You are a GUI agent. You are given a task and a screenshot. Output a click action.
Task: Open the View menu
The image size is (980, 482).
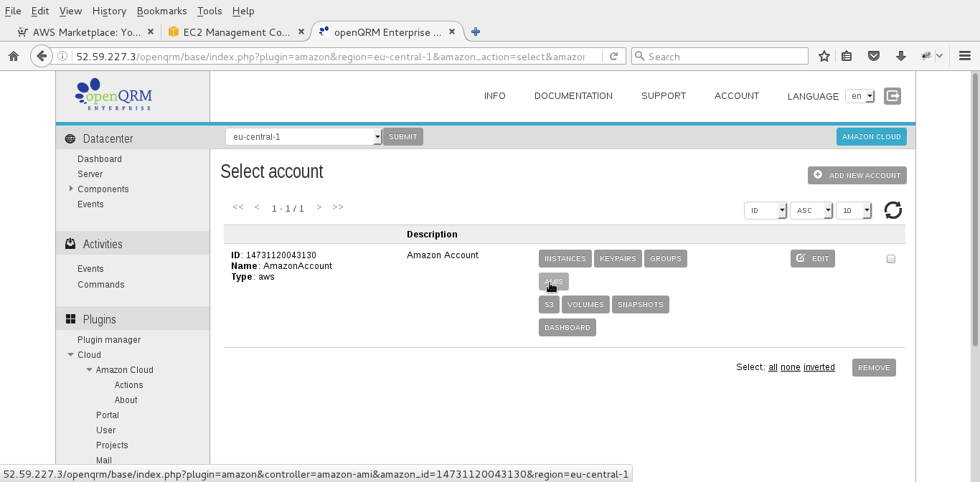click(x=70, y=11)
